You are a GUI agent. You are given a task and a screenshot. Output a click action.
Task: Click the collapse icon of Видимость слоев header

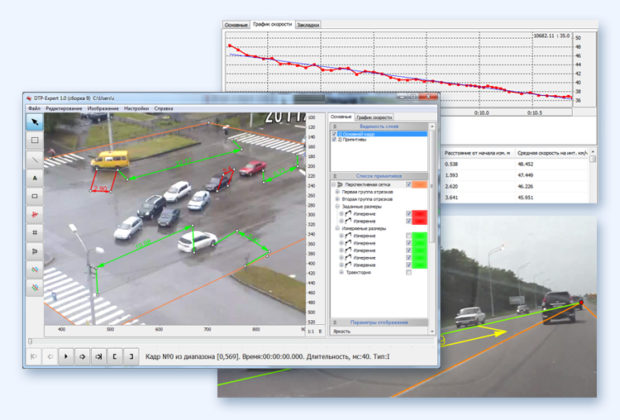click(x=335, y=127)
